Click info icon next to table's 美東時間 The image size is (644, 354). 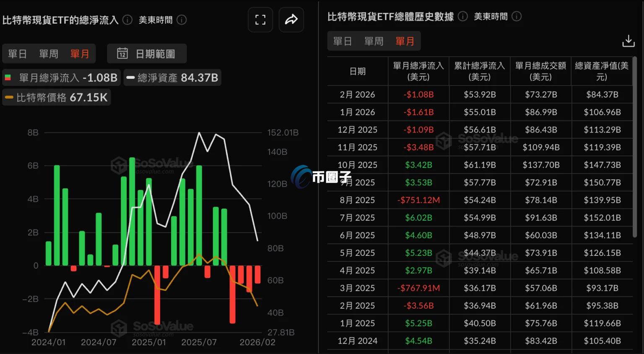(517, 16)
